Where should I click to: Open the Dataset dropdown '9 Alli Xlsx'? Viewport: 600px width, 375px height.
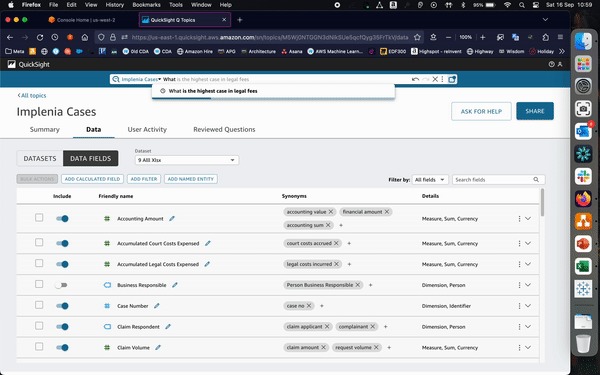pos(187,160)
